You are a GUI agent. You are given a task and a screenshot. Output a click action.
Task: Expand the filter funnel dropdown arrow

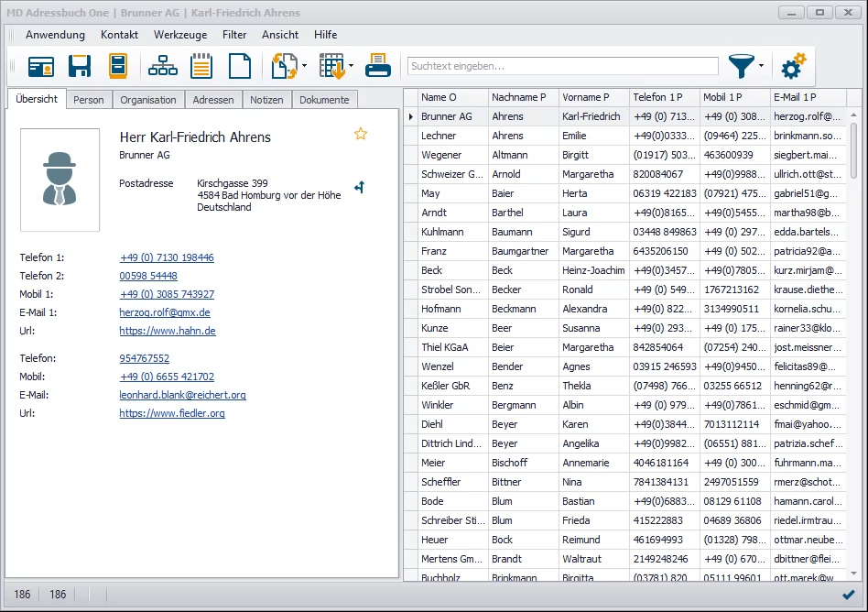[762, 66]
